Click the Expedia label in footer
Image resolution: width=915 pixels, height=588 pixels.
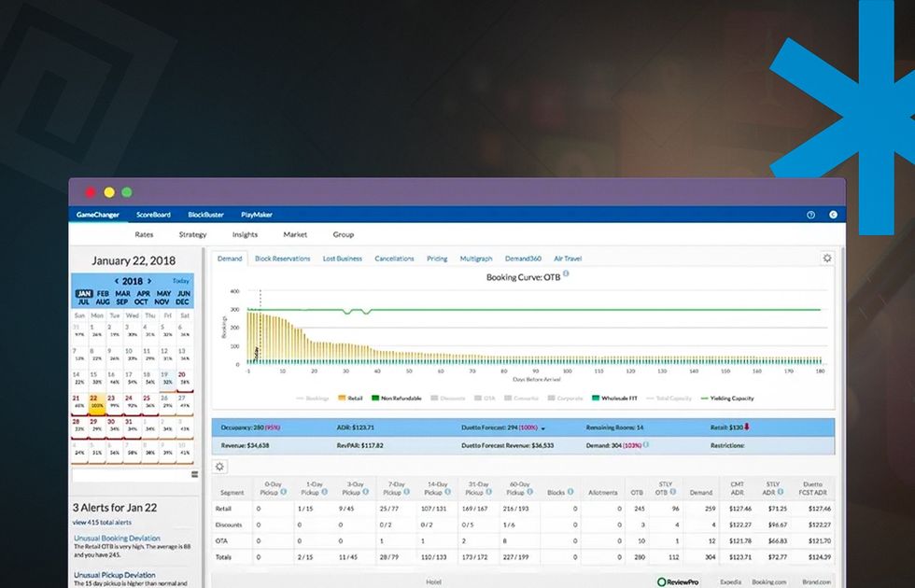pyautogui.click(x=730, y=582)
